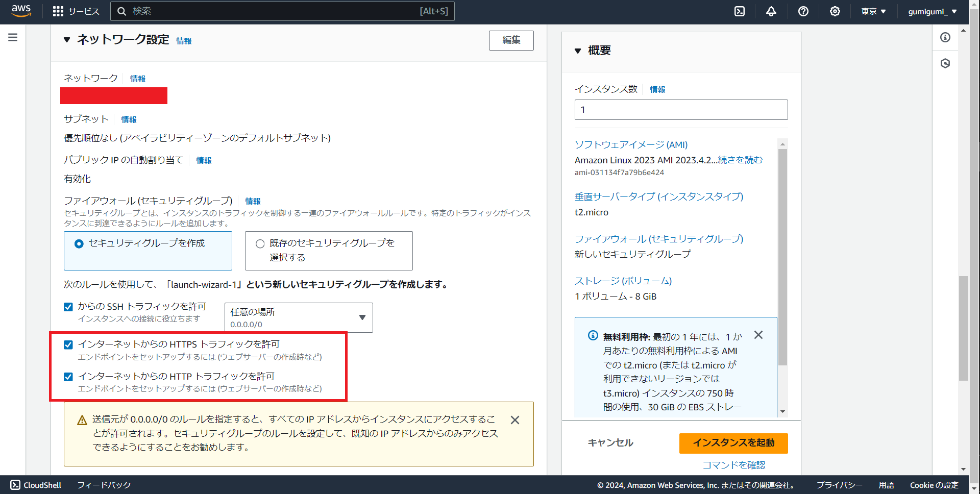Collapse the 概要 summary section
This screenshot has width=980, height=494.
point(577,51)
